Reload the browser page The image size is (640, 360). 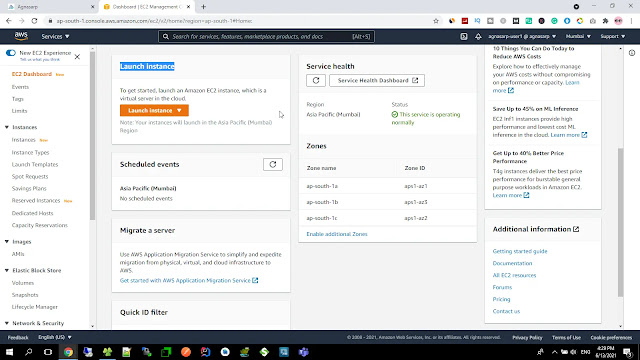34,21
